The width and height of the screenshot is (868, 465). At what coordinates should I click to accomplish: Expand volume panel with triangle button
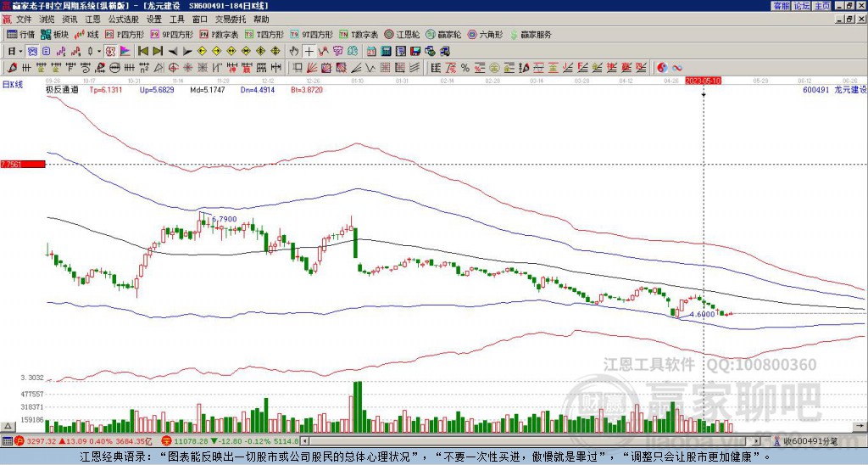click(x=8, y=426)
